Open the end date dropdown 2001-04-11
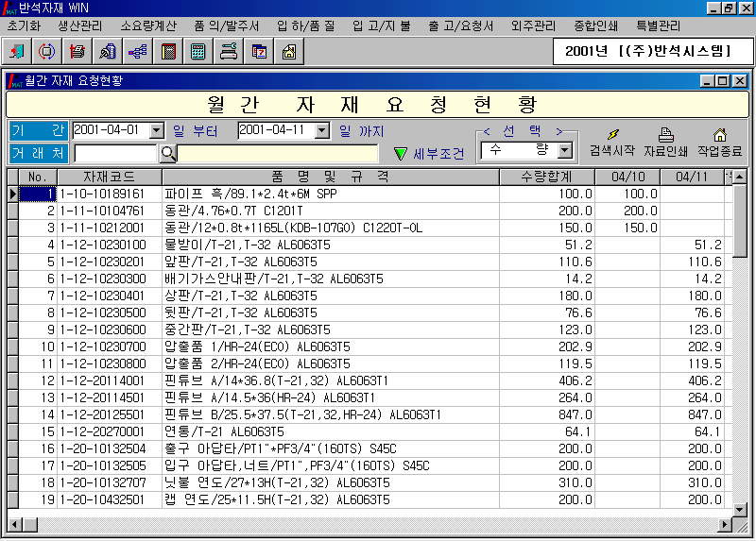756x541 pixels. (x=321, y=130)
